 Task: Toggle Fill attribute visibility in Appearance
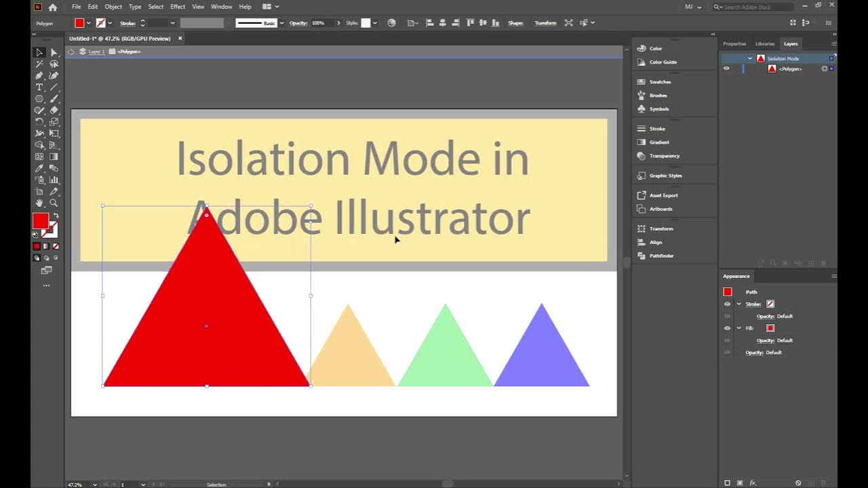727,328
